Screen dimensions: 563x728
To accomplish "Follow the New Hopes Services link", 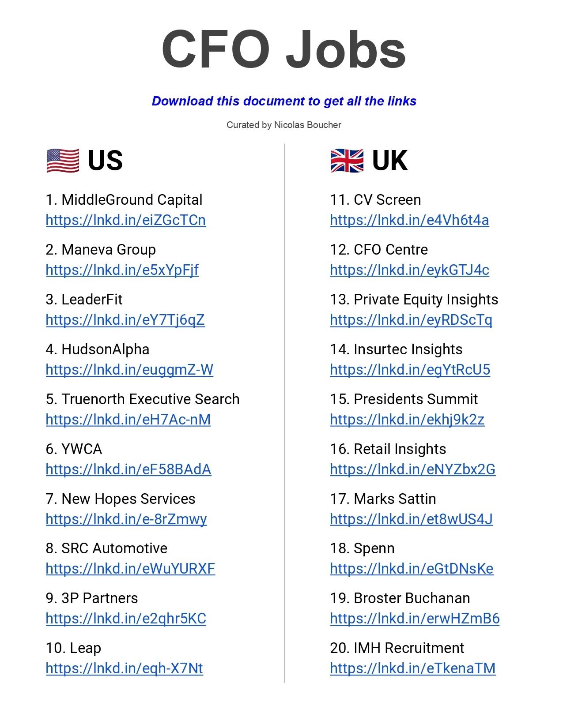I will pyautogui.click(x=126, y=519).
